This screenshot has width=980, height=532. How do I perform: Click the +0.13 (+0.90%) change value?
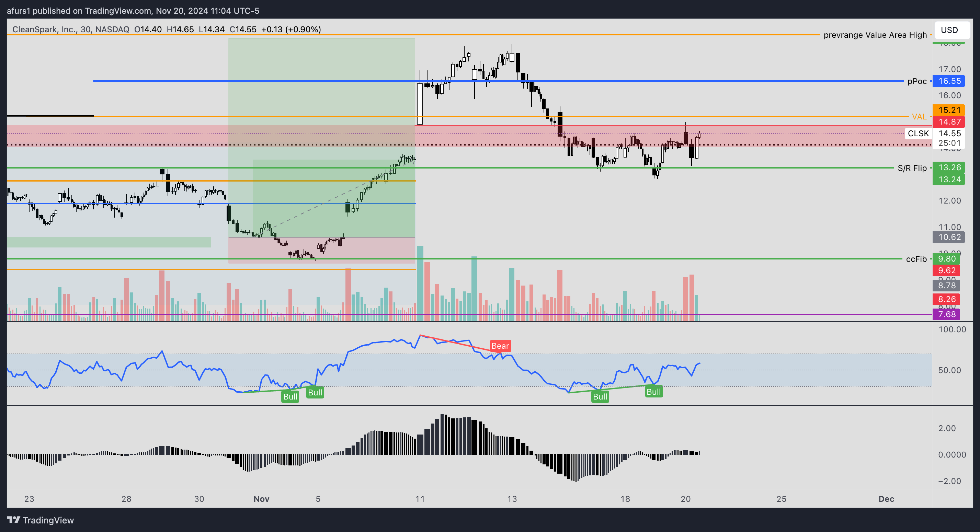tap(291, 29)
